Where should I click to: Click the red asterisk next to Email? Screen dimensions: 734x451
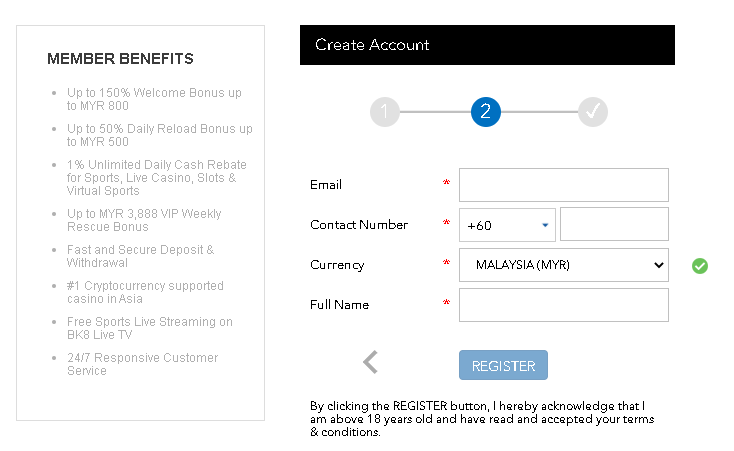coord(446,183)
